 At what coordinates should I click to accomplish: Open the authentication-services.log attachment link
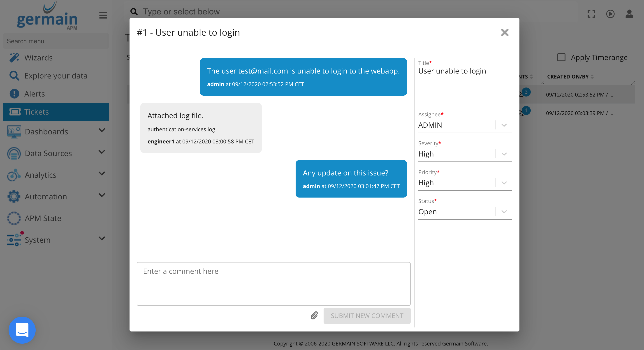(x=181, y=129)
